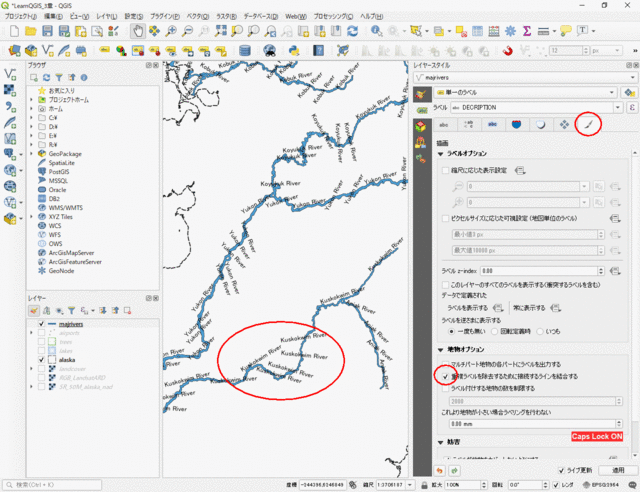Open the Processing menu

pyautogui.click(x=333, y=16)
